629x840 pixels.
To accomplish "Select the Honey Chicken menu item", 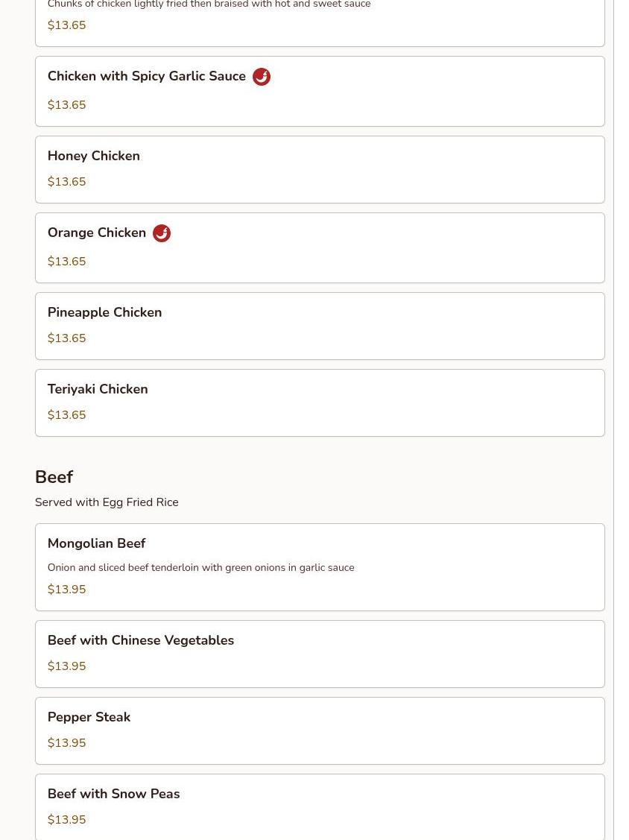I will pos(320,169).
